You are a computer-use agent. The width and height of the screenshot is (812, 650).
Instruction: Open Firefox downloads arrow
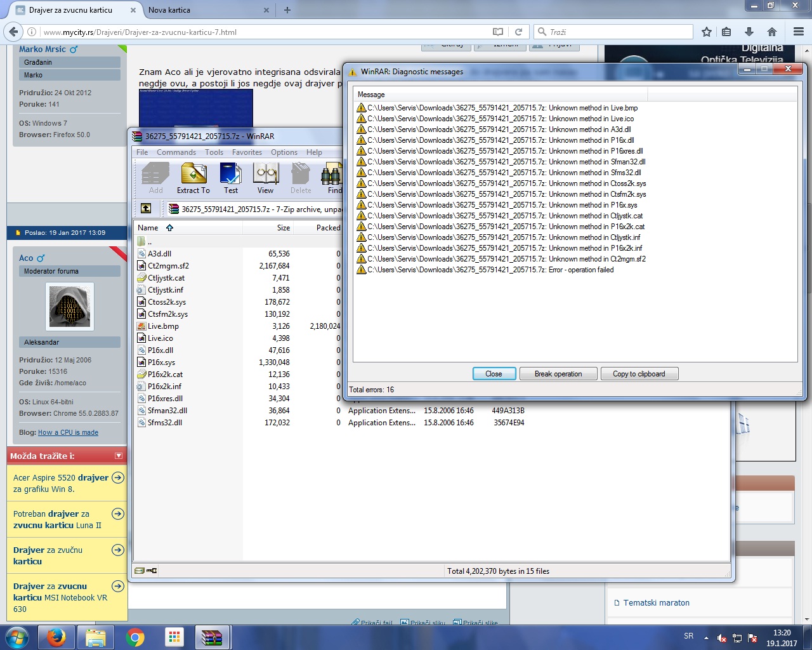749,32
